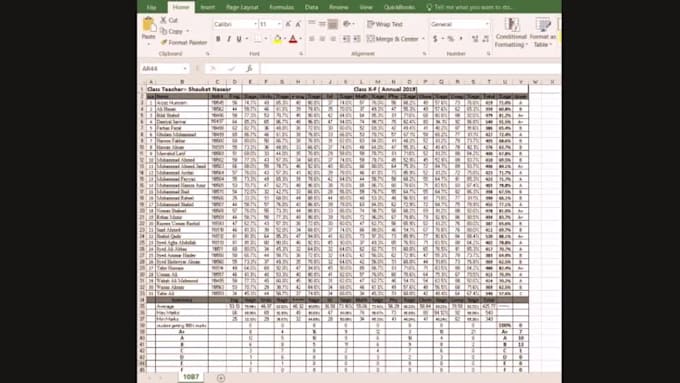The height and width of the screenshot is (383, 680).
Task: Click the Cut scissors button
Action: click(x=169, y=20)
